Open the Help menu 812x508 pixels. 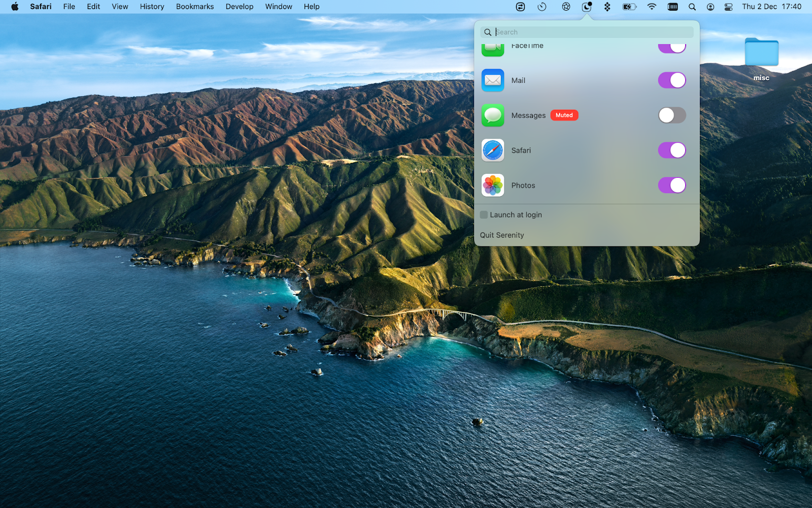[x=312, y=7]
